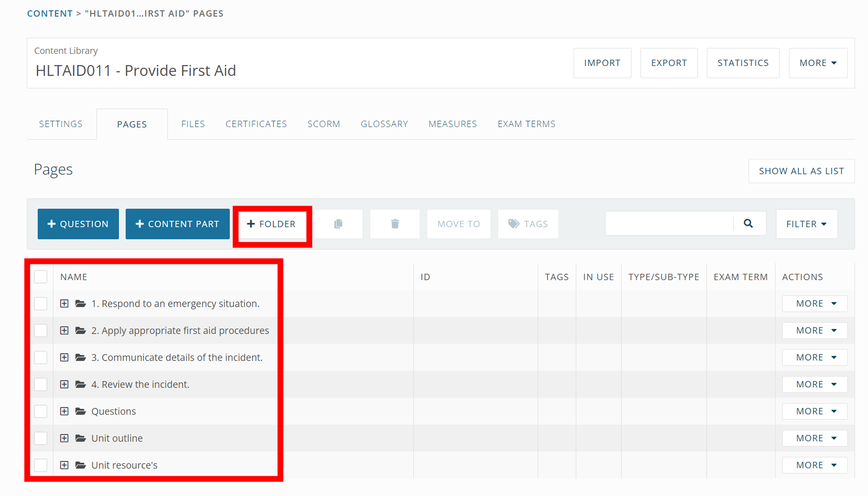Click the magnifier search icon
This screenshot has width=868, height=496.
pyautogui.click(x=748, y=223)
